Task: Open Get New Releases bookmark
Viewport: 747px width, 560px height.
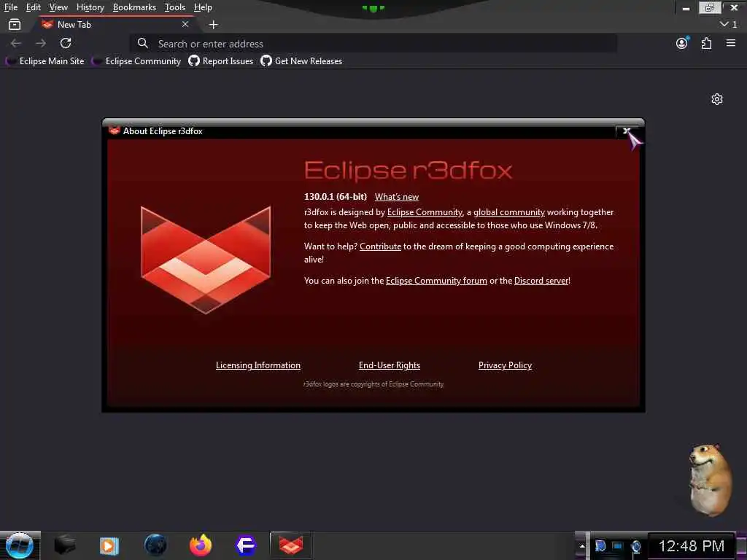Action: coord(301,61)
